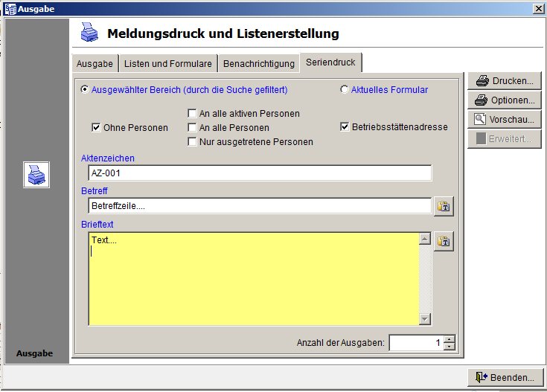The image size is (547, 392).
Task: Click the text-module icon next to the Brieftext area
Action: pyautogui.click(x=444, y=240)
